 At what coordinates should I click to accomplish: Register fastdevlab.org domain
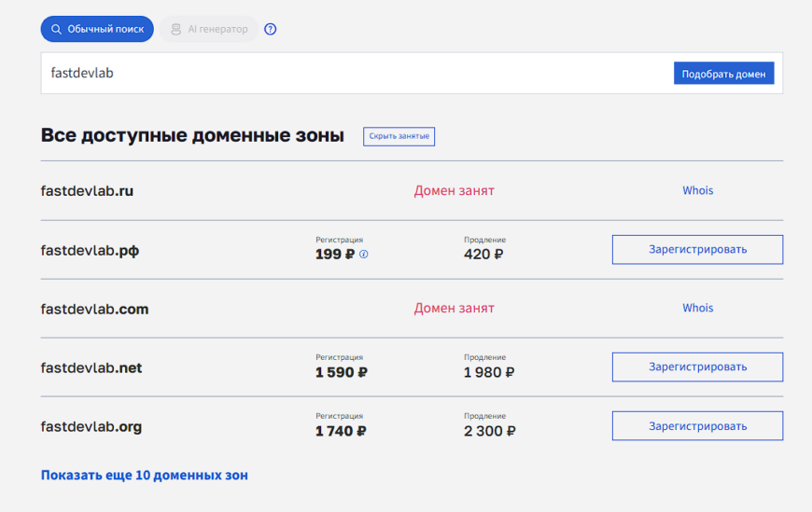(x=697, y=426)
